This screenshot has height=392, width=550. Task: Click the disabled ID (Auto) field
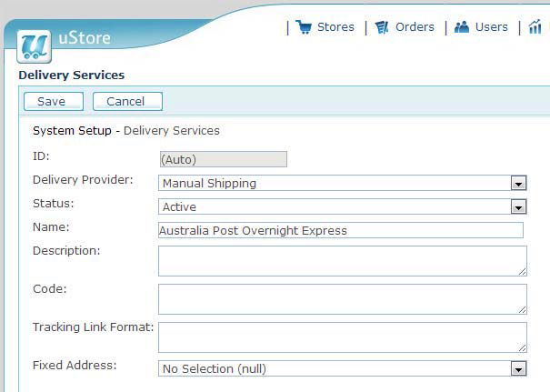224,159
